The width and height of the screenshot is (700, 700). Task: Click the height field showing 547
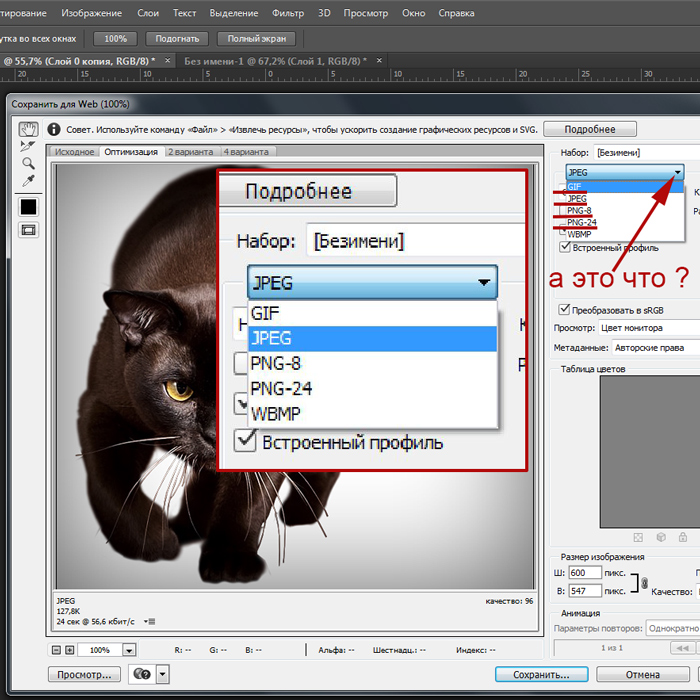585,591
